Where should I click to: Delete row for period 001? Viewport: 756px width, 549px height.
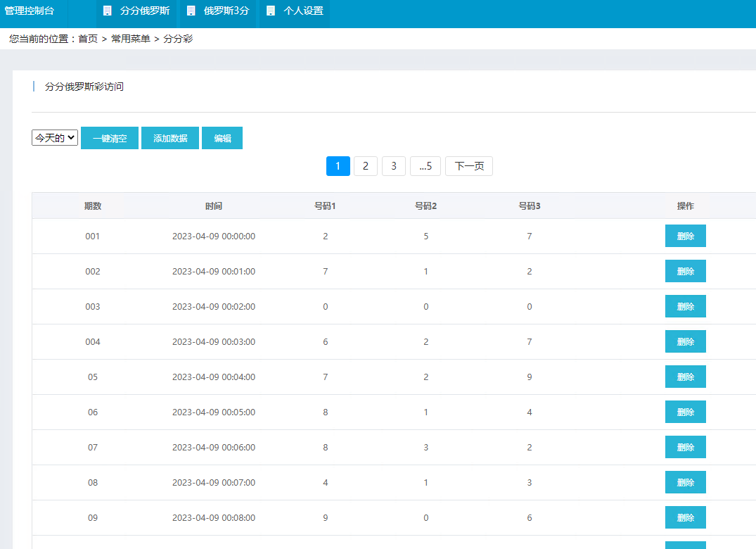coord(685,236)
